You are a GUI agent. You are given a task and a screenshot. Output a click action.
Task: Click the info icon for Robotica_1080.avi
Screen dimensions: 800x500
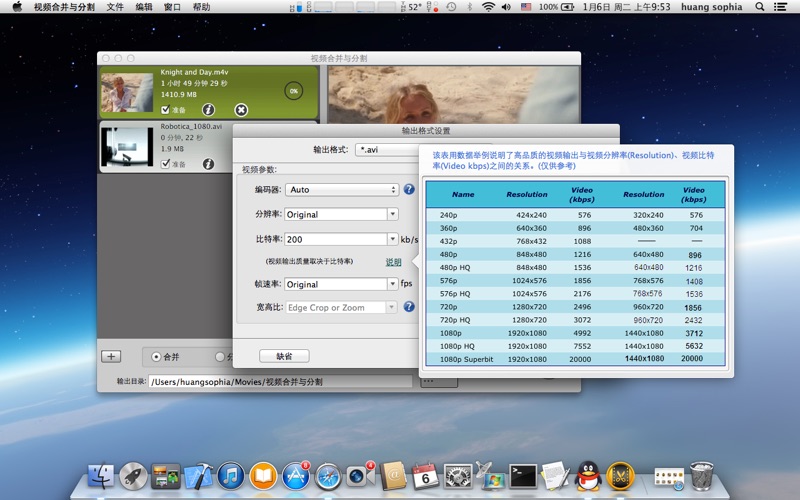[208, 164]
